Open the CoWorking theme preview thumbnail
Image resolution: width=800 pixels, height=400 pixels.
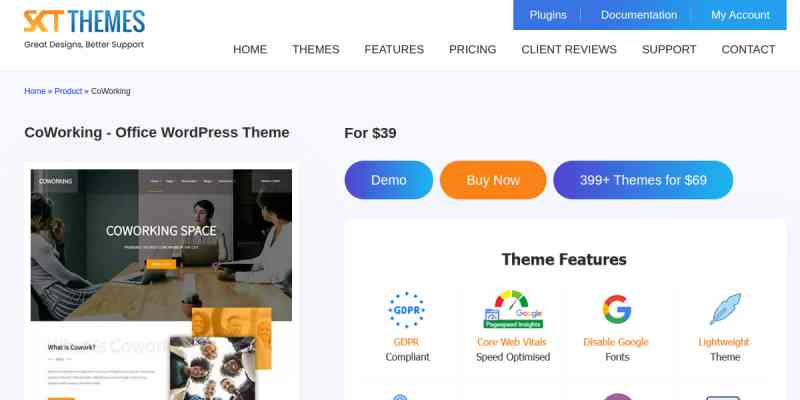tap(162, 281)
